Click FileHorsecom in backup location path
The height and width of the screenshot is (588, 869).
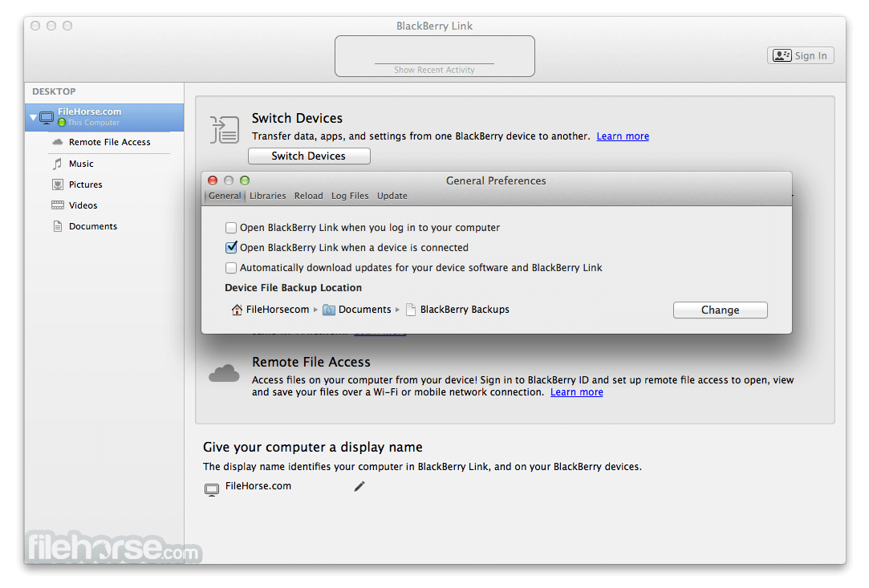click(278, 310)
